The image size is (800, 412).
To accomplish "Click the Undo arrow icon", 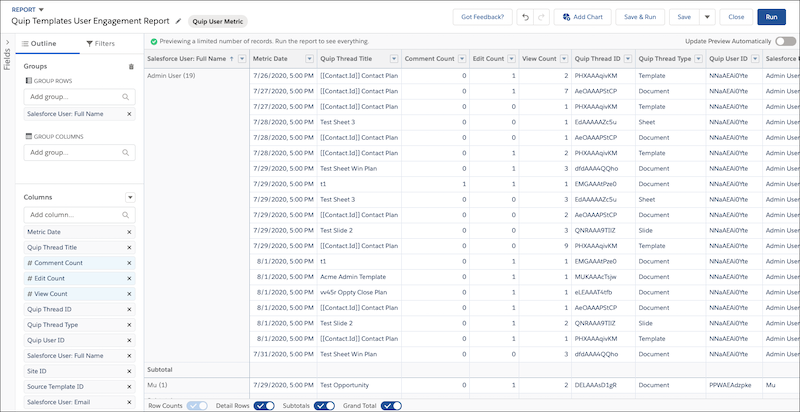I will click(525, 17).
